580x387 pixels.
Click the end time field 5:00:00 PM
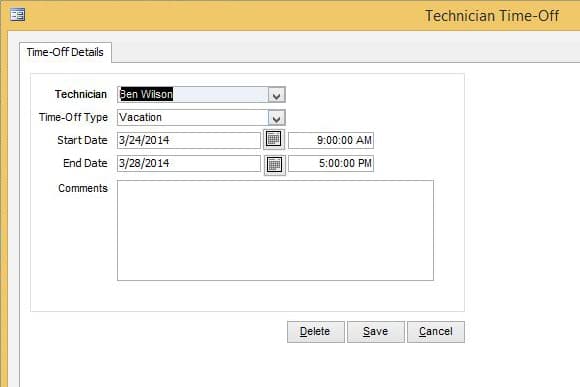pos(331,163)
